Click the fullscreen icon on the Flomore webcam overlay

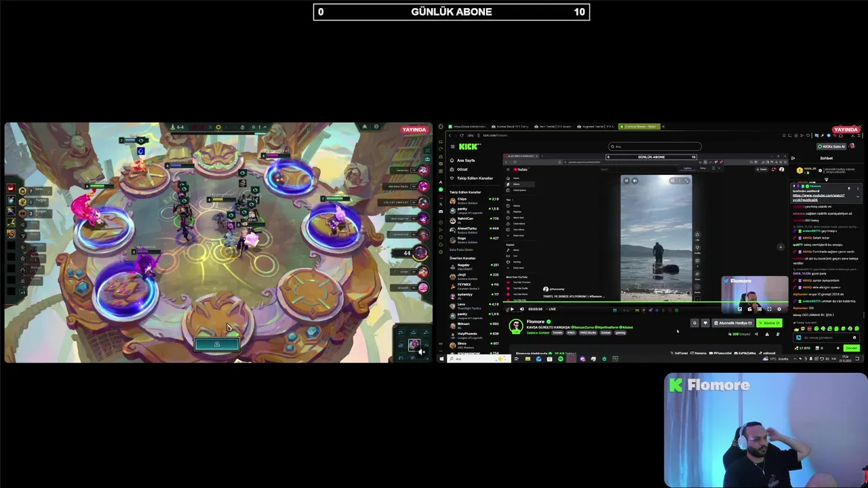click(x=769, y=309)
